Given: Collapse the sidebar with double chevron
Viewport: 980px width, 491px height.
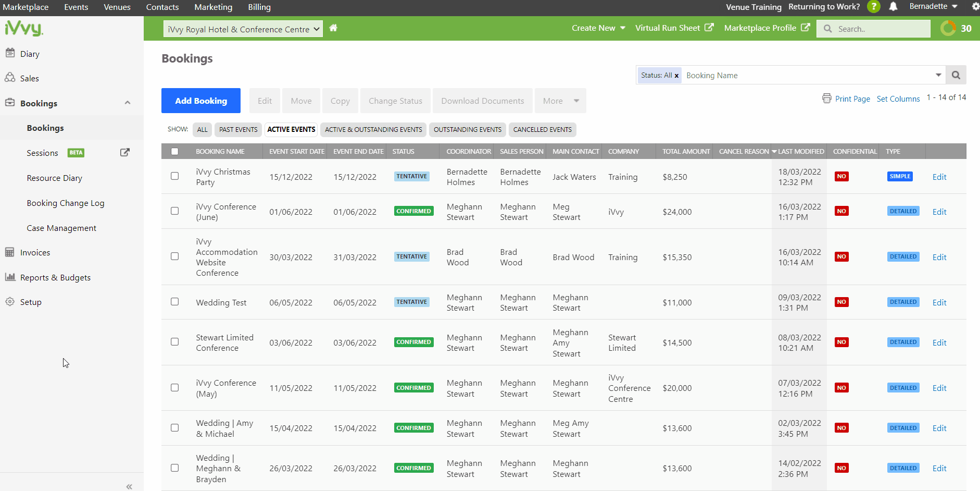Looking at the screenshot, I should click(x=129, y=486).
